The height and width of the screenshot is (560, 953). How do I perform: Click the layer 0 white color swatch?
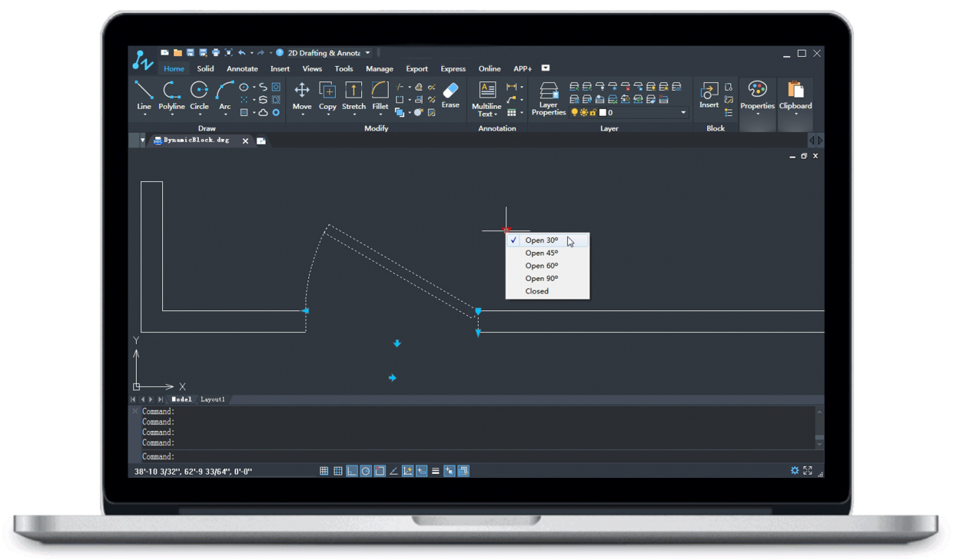pyautogui.click(x=603, y=113)
